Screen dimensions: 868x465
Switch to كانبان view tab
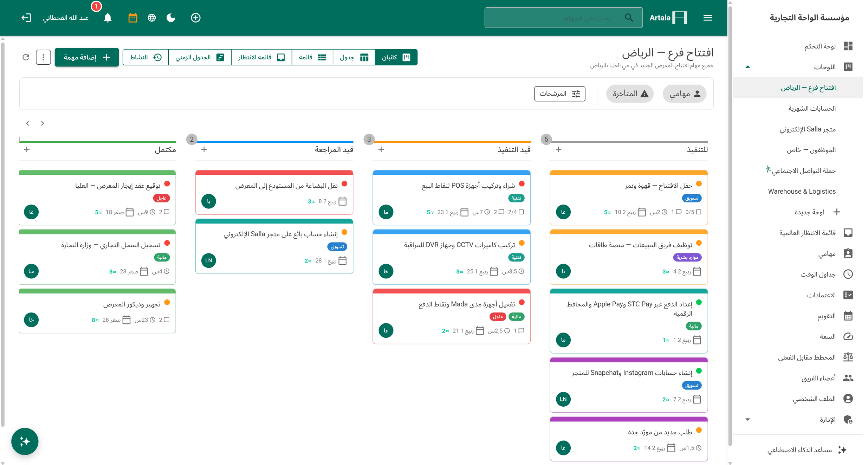[x=396, y=57]
